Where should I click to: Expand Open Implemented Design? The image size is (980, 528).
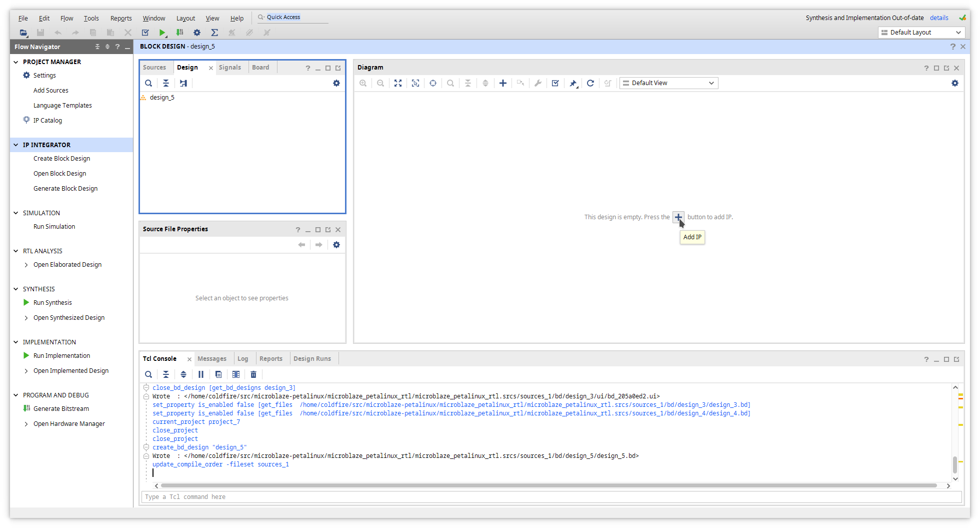pos(26,371)
